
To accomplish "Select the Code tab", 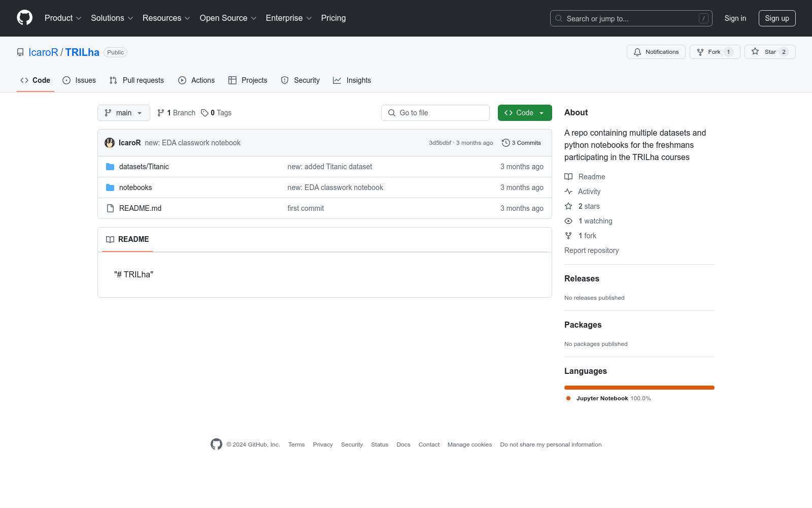I will (x=36, y=80).
